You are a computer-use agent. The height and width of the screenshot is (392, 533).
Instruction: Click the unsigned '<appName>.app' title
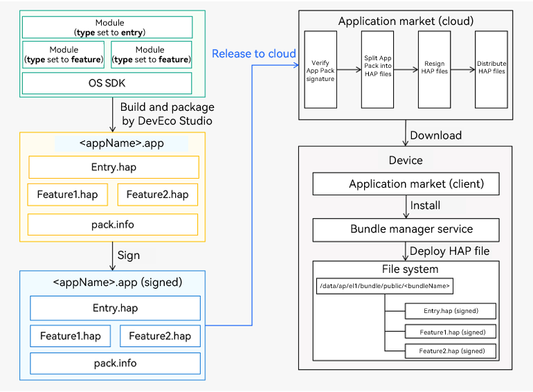click(x=121, y=143)
